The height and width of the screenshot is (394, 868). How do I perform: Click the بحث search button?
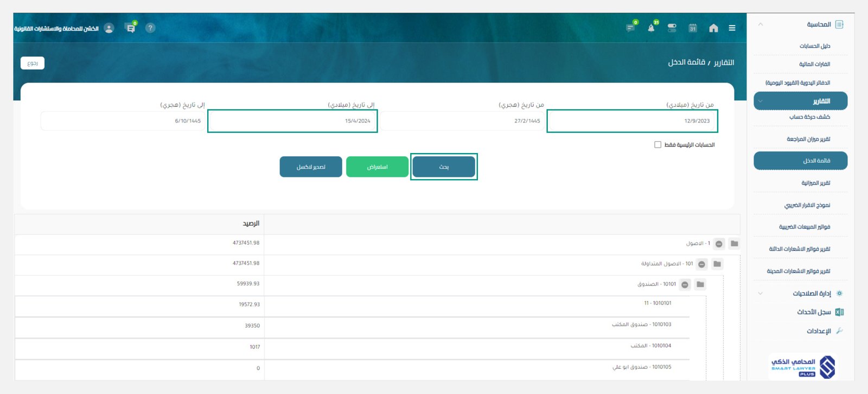[444, 167]
